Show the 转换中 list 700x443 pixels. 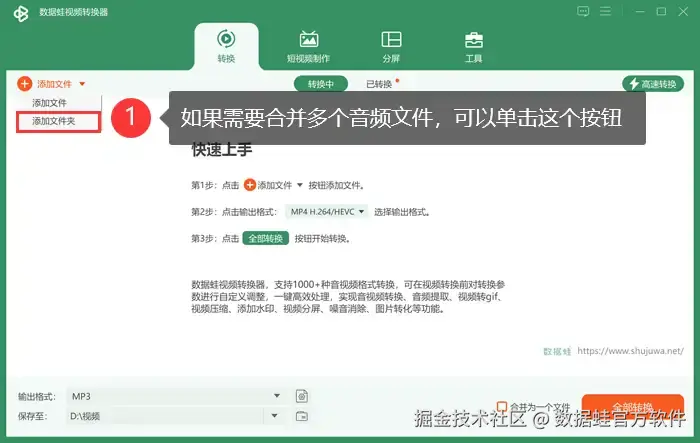click(x=321, y=84)
